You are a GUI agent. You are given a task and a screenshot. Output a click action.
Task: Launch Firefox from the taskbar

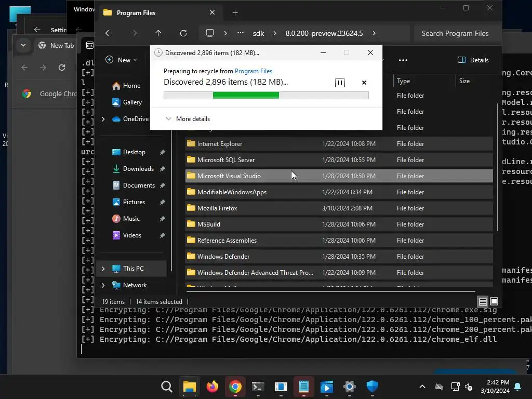pyautogui.click(x=212, y=387)
